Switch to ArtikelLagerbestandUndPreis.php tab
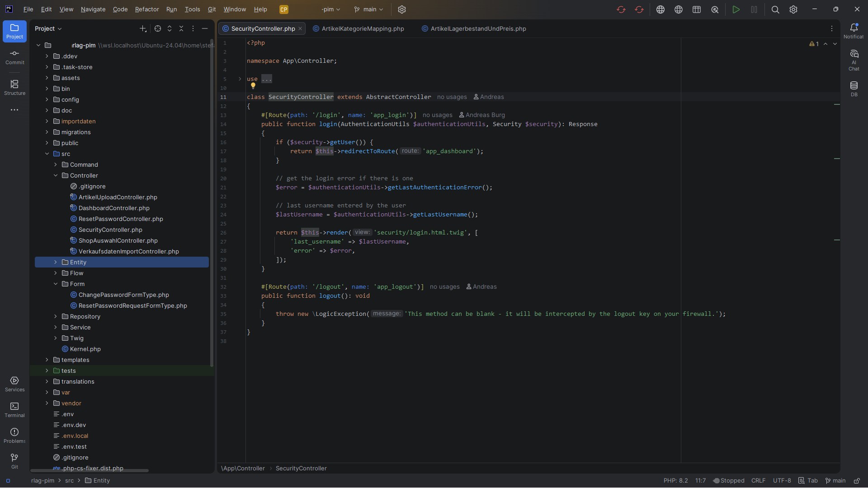 (474, 28)
